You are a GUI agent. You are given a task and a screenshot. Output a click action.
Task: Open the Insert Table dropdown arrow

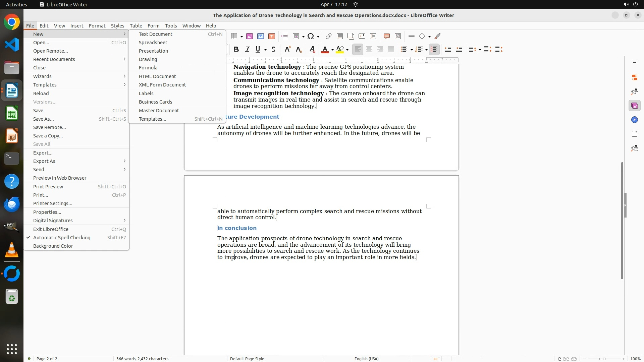click(241, 37)
